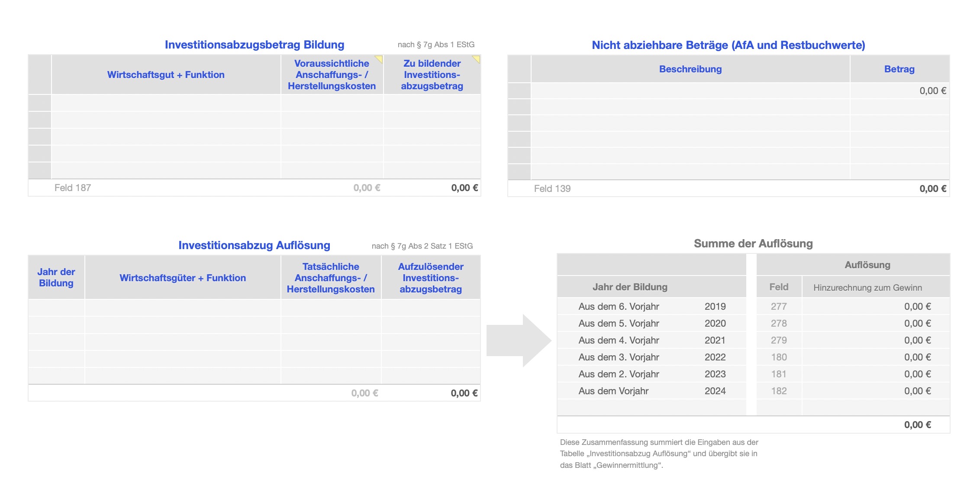Click yellow comment marker on Voraussichtliche Anschaffungskosten header
980x493 pixels.
380,58
